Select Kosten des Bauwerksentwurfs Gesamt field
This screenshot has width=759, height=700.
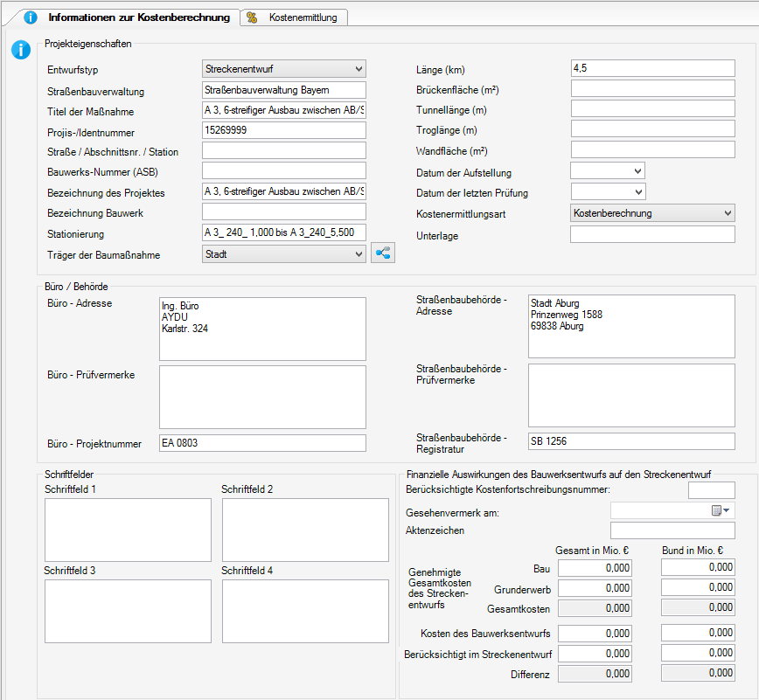tap(595, 634)
